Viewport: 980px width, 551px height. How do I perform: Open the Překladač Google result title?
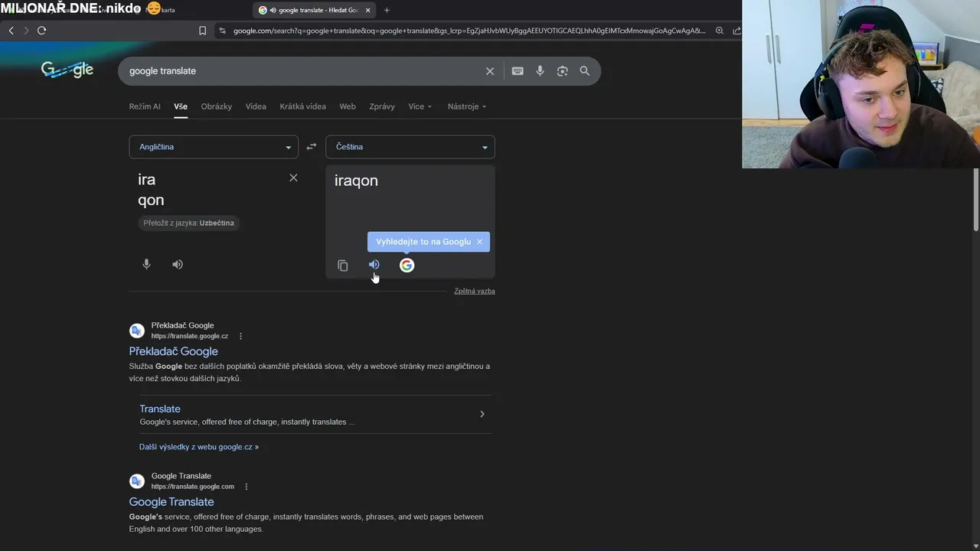174,351
